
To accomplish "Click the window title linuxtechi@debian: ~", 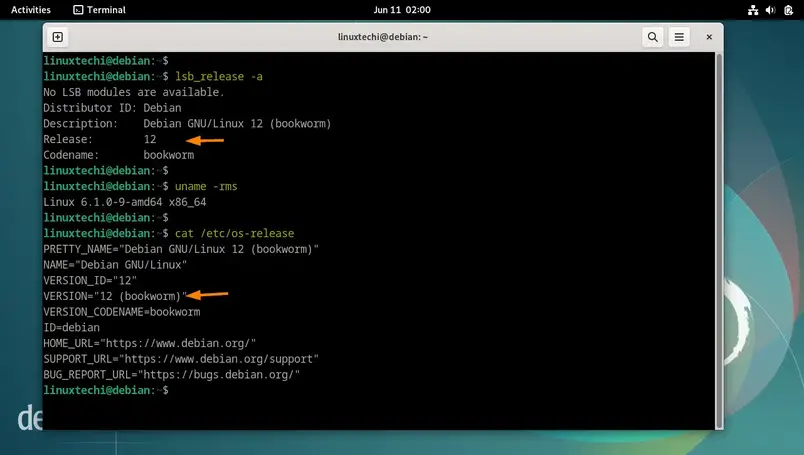I will click(x=383, y=37).
